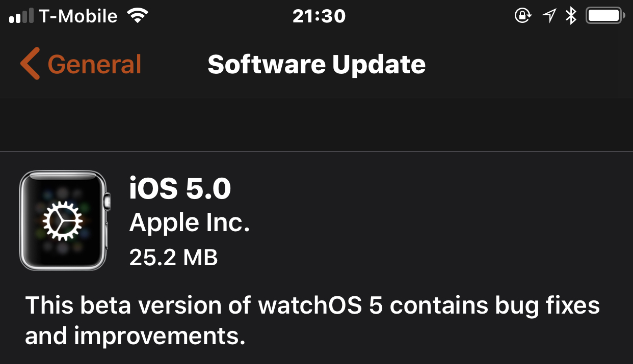Tap the word General in navigation bar
The height and width of the screenshot is (364, 633).
94,65
